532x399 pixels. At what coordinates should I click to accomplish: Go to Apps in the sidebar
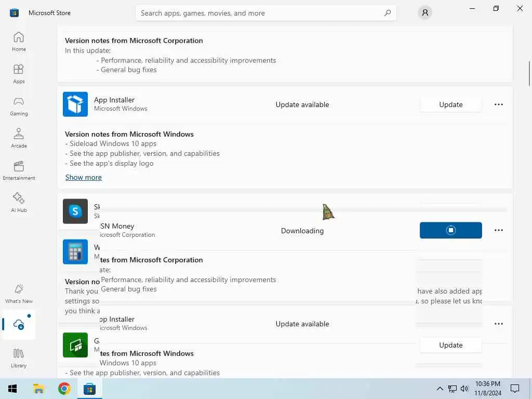tap(19, 74)
